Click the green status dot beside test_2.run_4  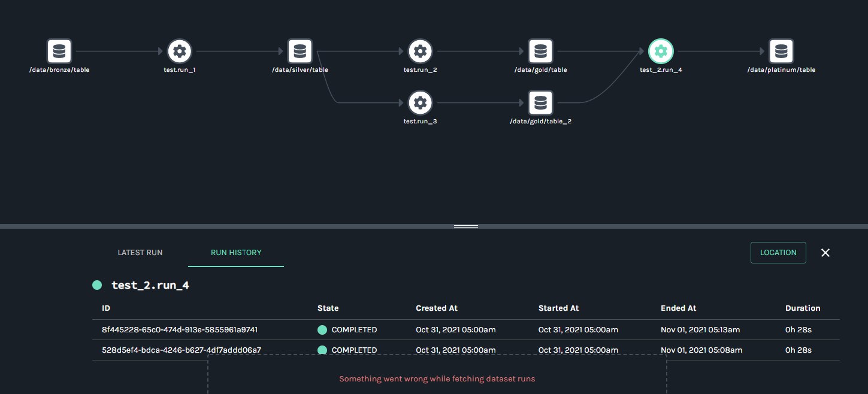[x=97, y=286]
